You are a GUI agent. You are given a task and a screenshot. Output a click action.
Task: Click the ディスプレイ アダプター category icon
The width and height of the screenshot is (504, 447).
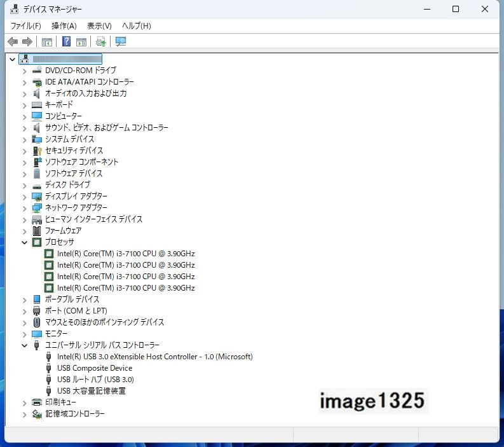click(37, 196)
